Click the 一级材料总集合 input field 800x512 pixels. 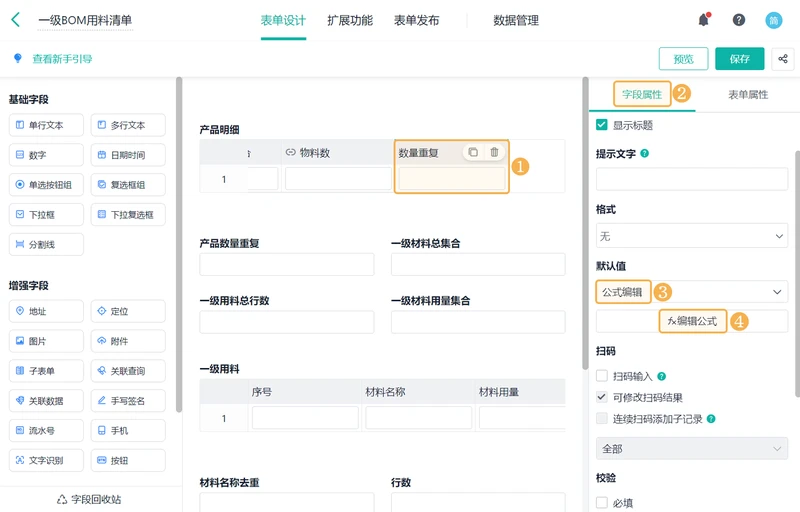(x=478, y=265)
